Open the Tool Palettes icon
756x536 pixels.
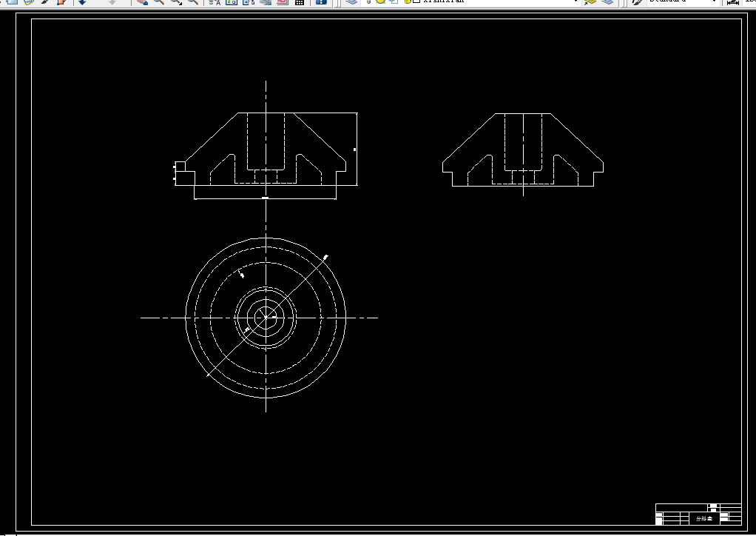tap(249, 2)
